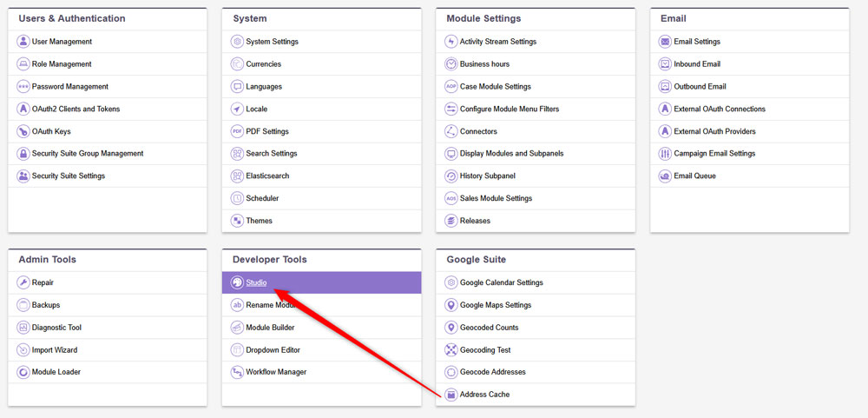Click the Import Wizard icon
The height and width of the screenshot is (418, 868).
pyautogui.click(x=23, y=350)
